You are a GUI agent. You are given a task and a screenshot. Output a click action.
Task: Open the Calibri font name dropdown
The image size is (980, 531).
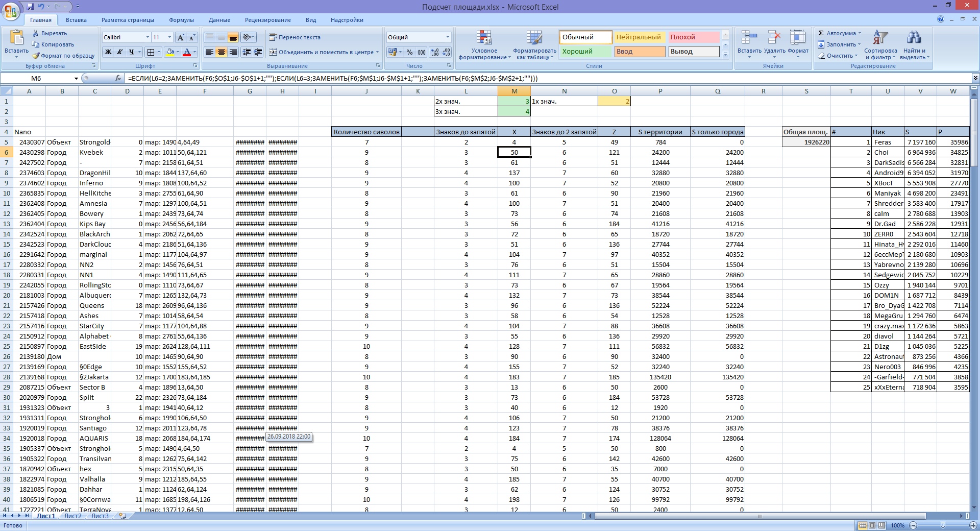[148, 37]
